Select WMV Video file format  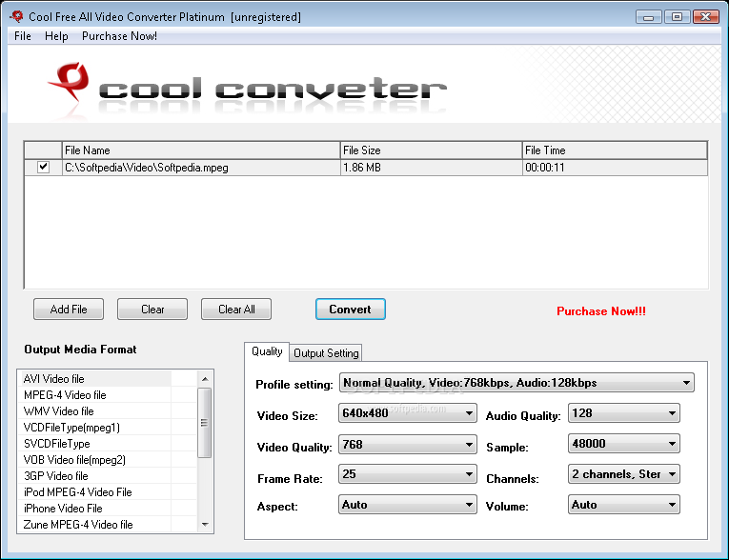pyautogui.click(x=108, y=410)
